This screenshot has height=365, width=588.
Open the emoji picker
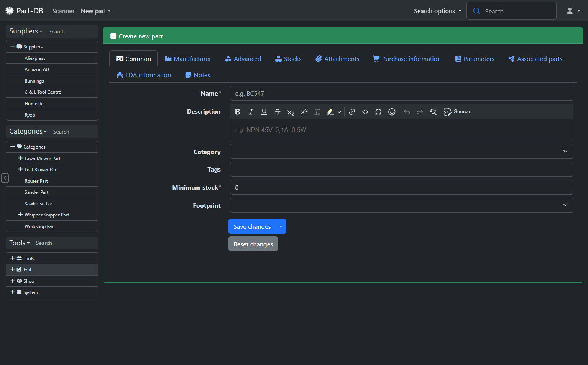coord(392,112)
